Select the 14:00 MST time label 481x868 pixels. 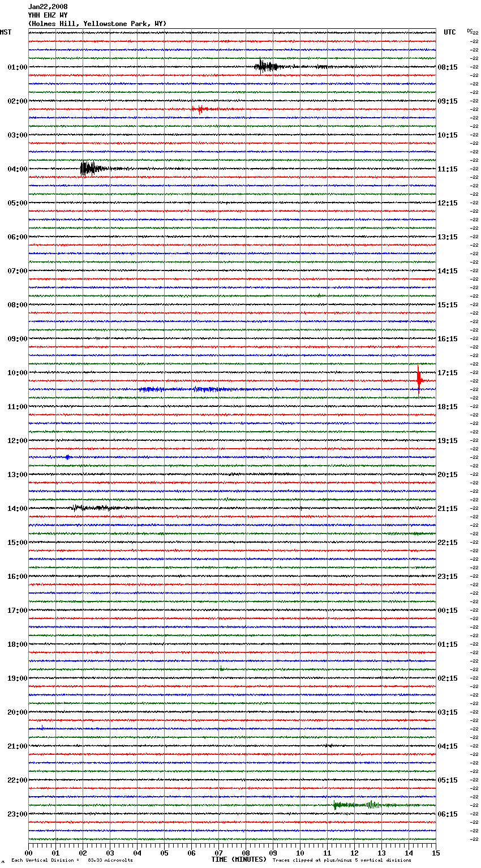pyautogui.click(x=18, y=509)
